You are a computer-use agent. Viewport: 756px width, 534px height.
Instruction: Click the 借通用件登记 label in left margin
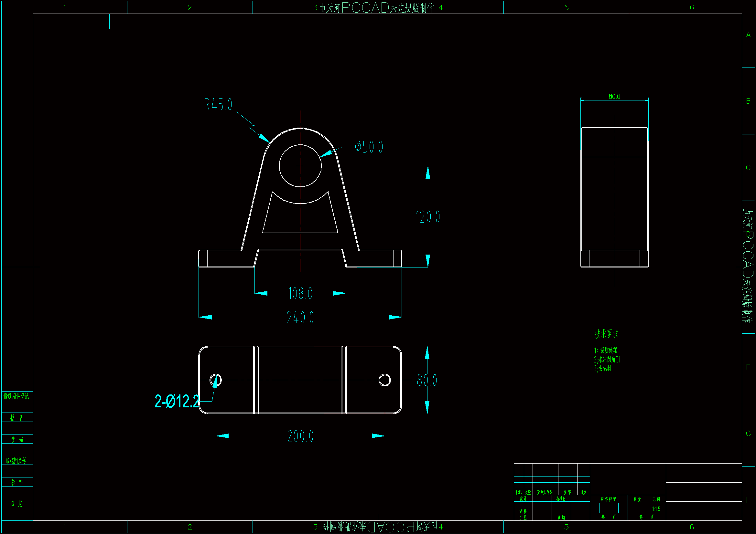[16, 396]
